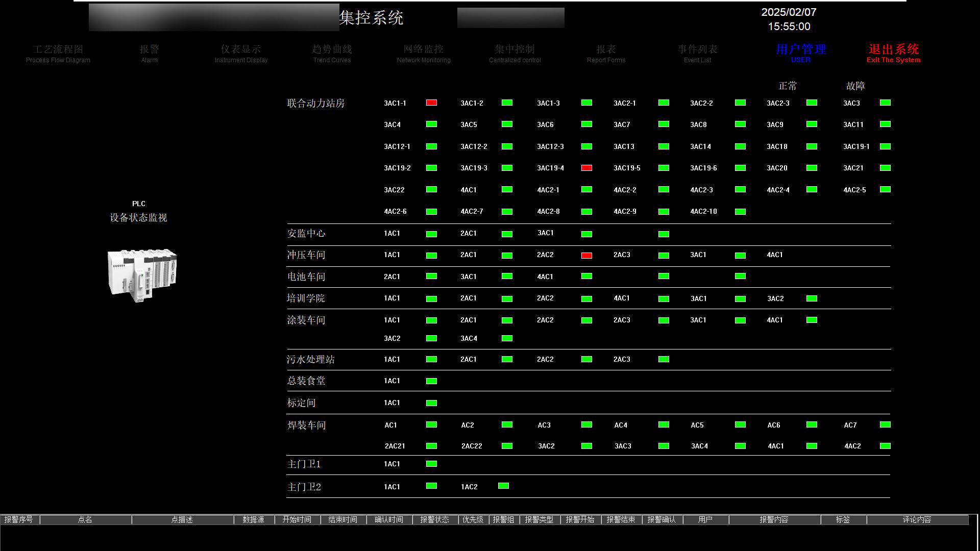Open Report Forms page

pyautogui.click(x=606, y=54)
